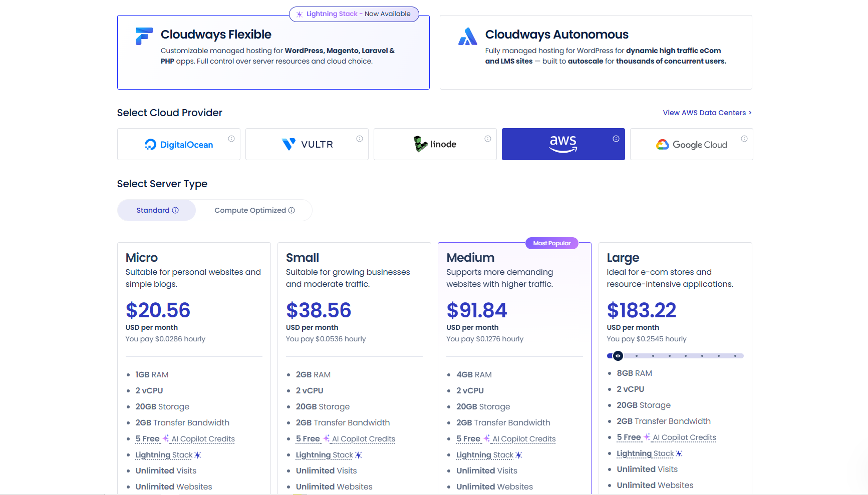Click Lightning Stack Now Available badge
The height and width of the screenshot is (495, 868).
pyautogui.click(x=354, y=14)
